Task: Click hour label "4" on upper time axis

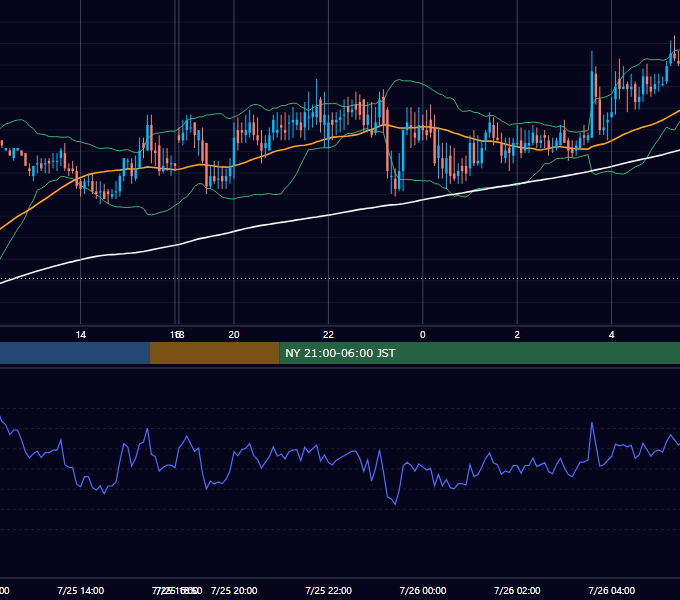Action: click(611, 334)
